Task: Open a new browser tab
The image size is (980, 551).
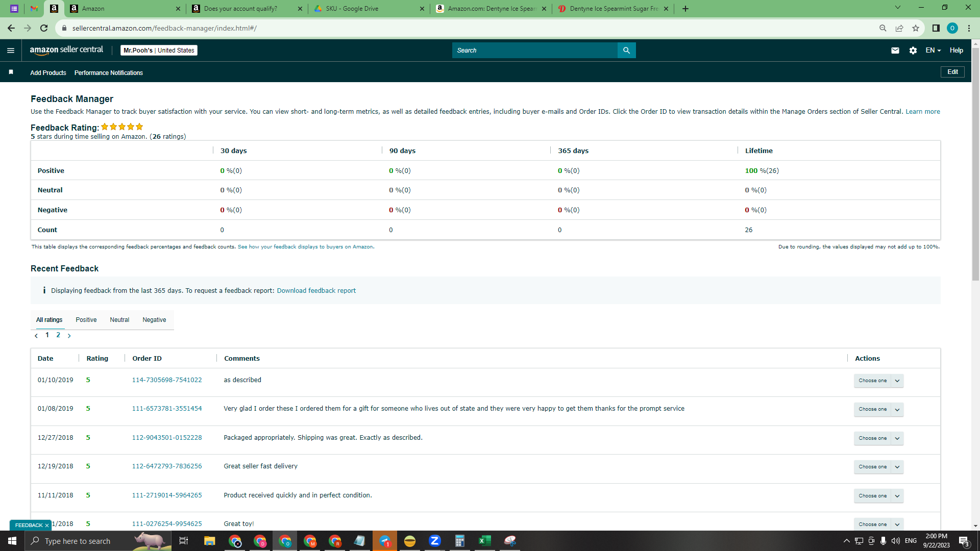Action: click(685, 9)
